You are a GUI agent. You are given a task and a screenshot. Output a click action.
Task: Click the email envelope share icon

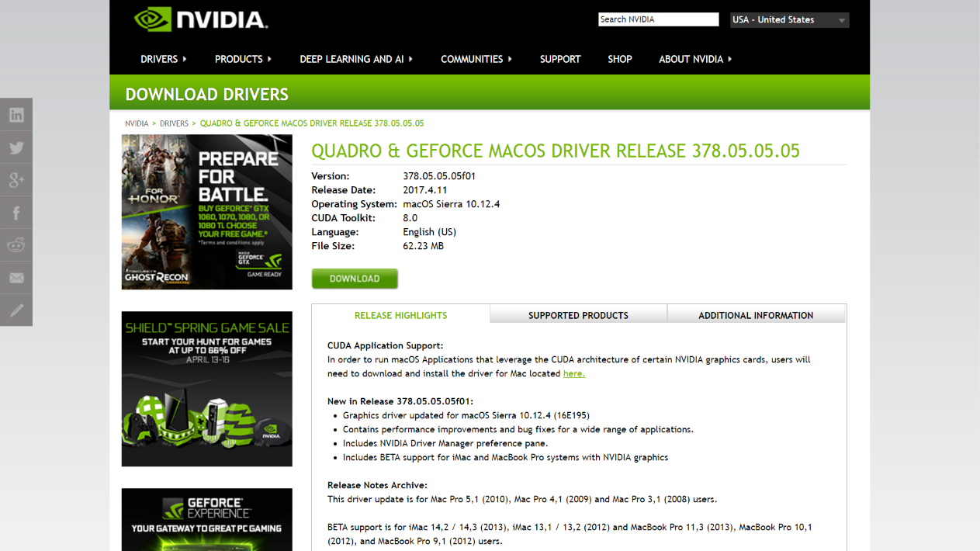click(x=16, y=278)
